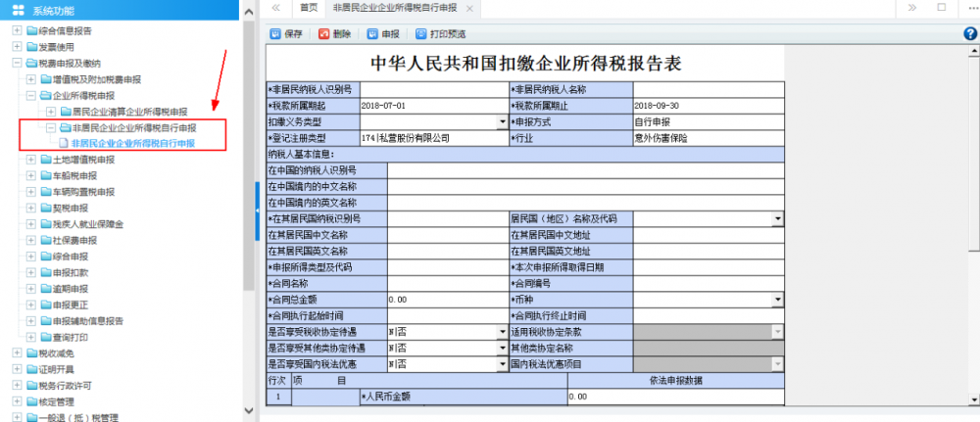
Task: Click the double right arrow tab scroller
Action: coord(911,8)
